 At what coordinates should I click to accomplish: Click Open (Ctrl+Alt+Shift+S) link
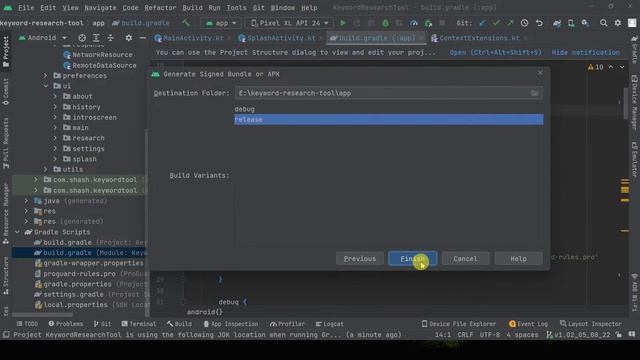tap(496, 52)
